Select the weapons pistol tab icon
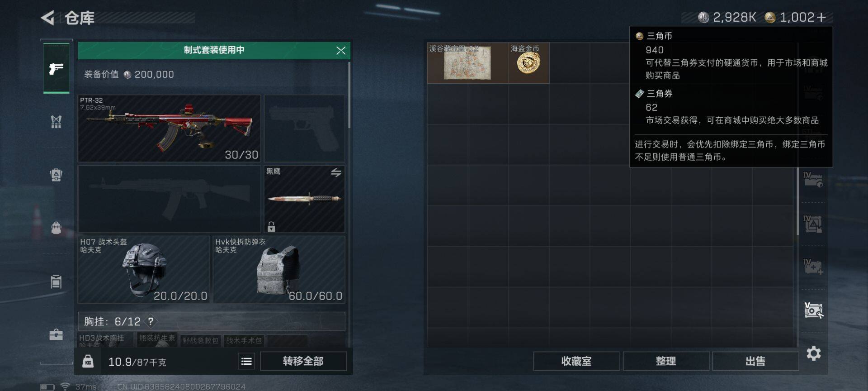This screenshot has width=868, height=391. [x=56, y=68]
